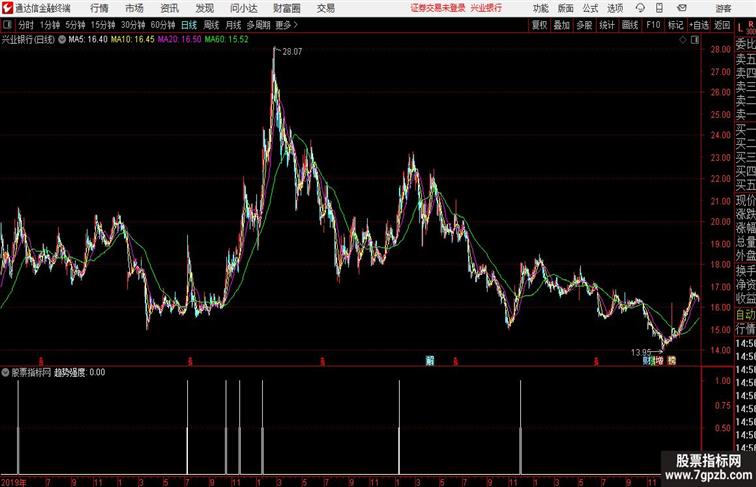Open the 资讯 menu
Screen dimensions: 756x487
tap(170, 8)
